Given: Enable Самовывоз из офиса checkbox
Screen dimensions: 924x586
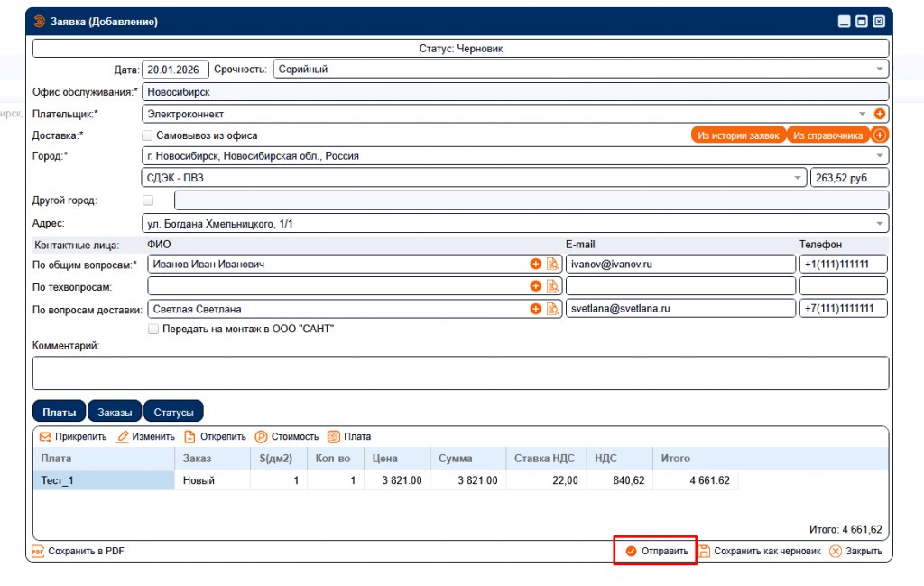Looking at the screenshot, I should [148, 135].
